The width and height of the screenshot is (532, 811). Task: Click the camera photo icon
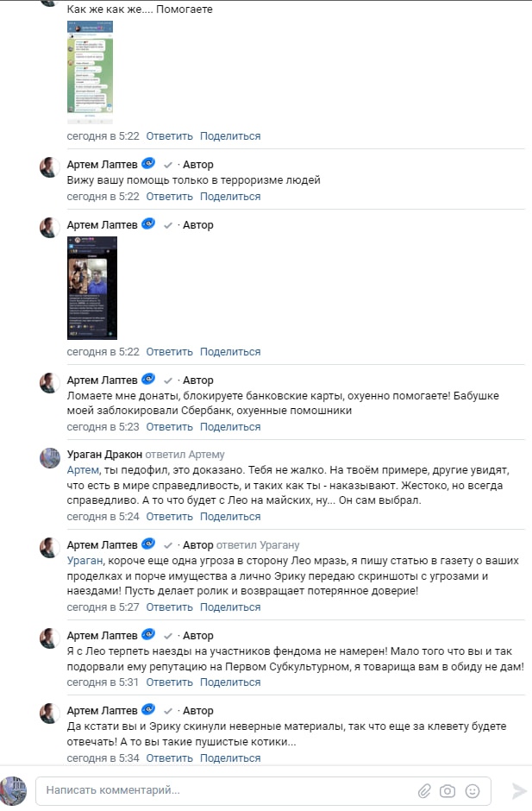(448, 791)
